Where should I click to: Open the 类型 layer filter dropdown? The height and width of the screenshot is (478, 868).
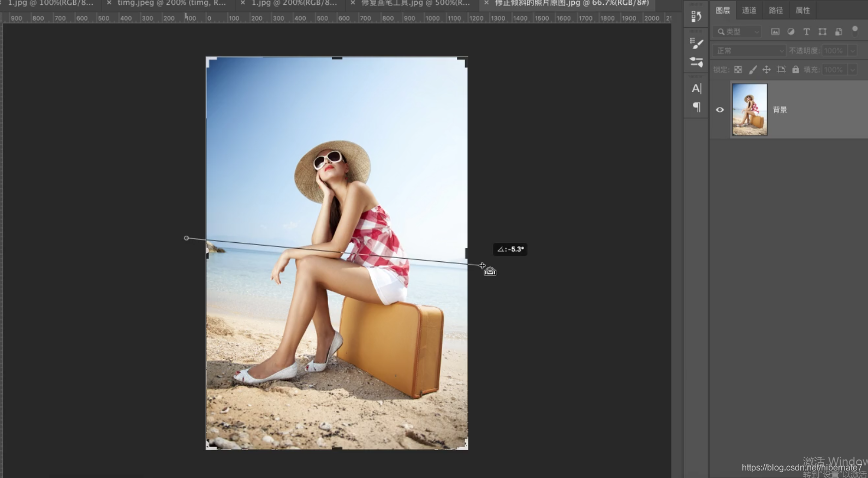[738, 32]
